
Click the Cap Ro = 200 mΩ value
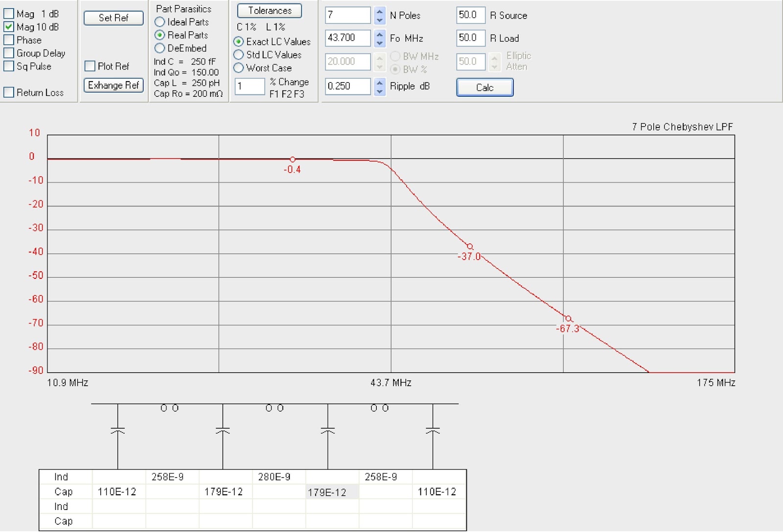[188, 94]
